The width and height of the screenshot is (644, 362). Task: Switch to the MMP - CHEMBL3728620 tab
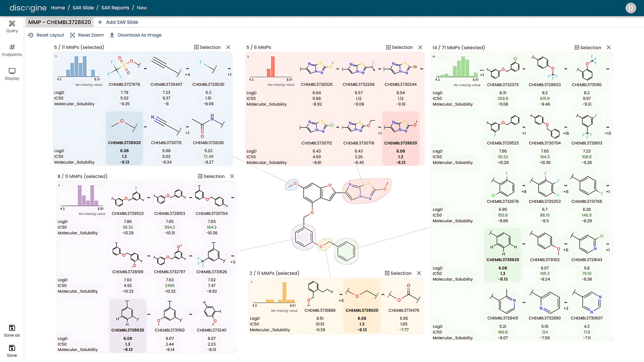point(59,22)
